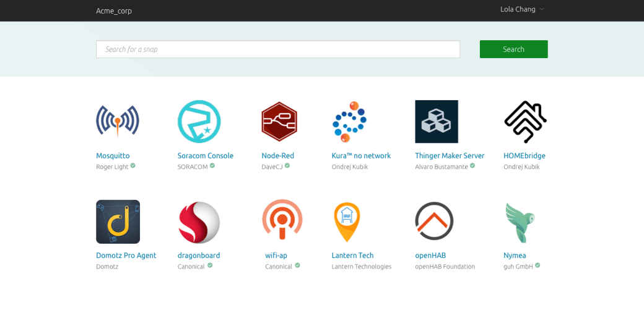
Task: Open the Soracom Console title link
Action: pyautogui.click(x=206, y=156)
